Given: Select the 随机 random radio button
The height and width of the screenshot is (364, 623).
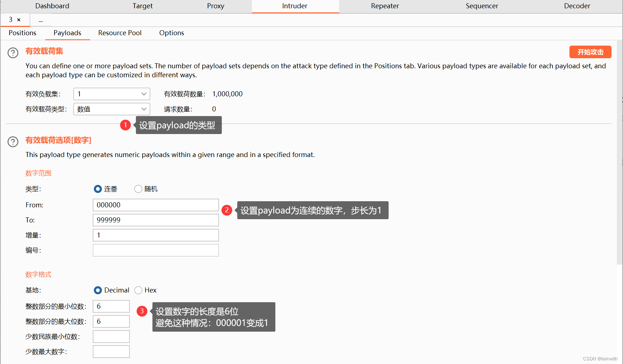Looking at the screenshot, I should pyautogui.click(x=138, y=189).
